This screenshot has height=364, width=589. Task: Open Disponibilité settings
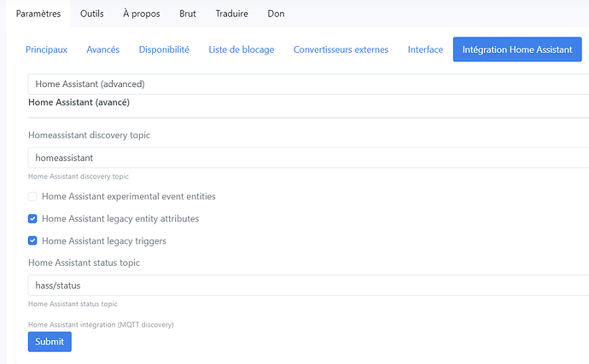164,49
